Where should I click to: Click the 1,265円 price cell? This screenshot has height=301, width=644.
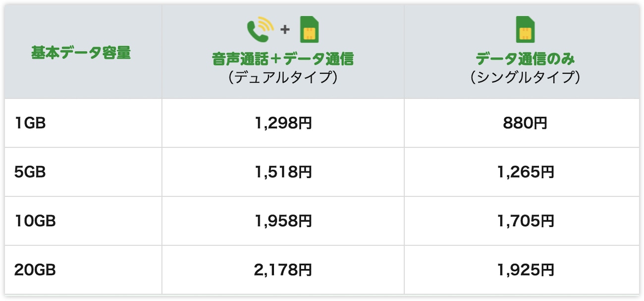525,172
